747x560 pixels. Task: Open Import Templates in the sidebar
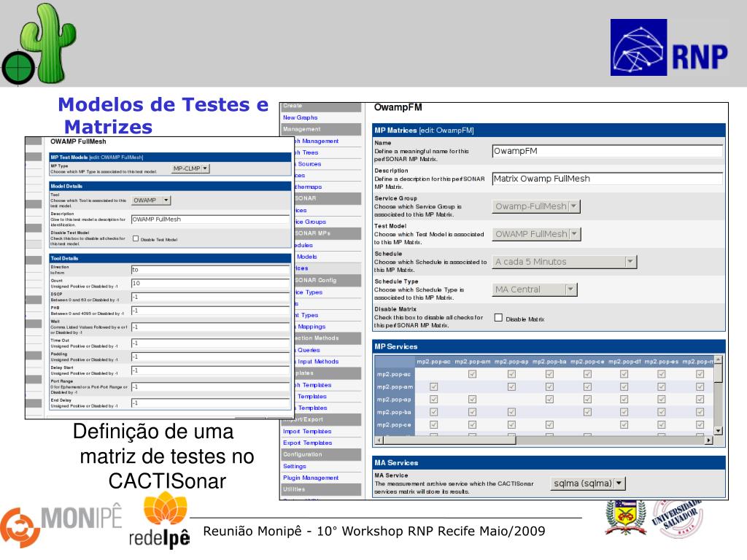(307, 432)
